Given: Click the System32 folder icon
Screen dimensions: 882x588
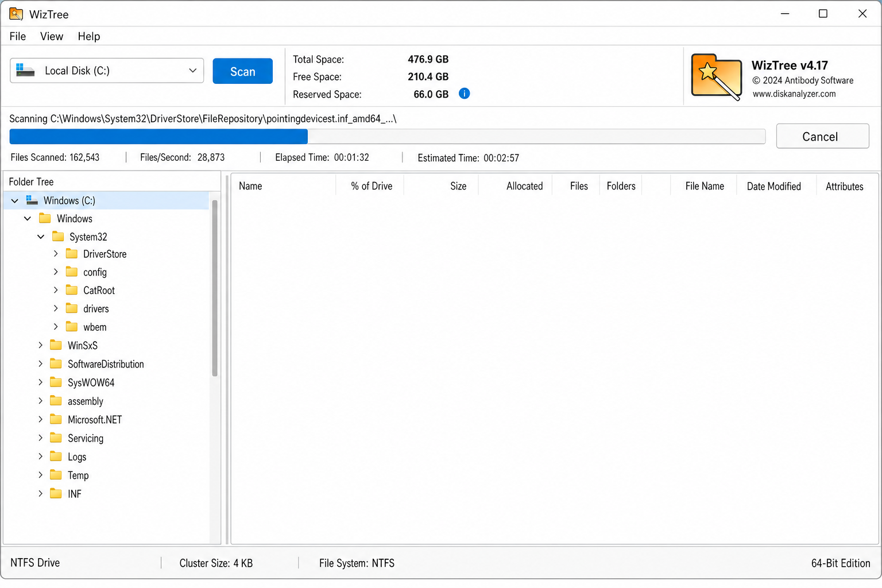Looking at the screenshot, I should [x=58, y=236].
